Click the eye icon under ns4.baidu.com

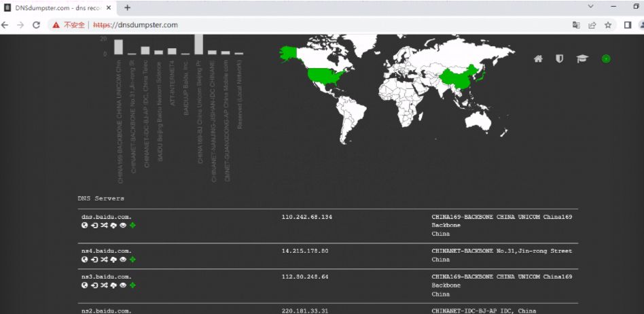[x=123, y=260]
